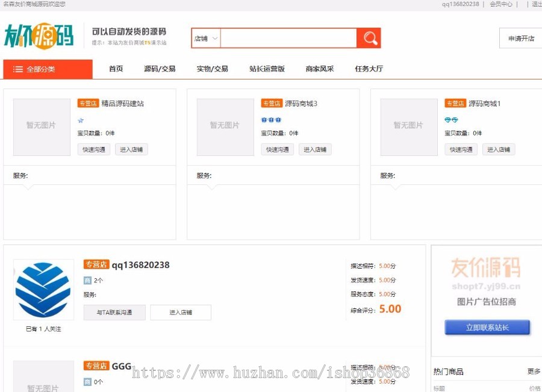Screen dimensions: 542x392
Task: Click the 商 product-count icon of qq136820238
Action: [x=87, y=281]
